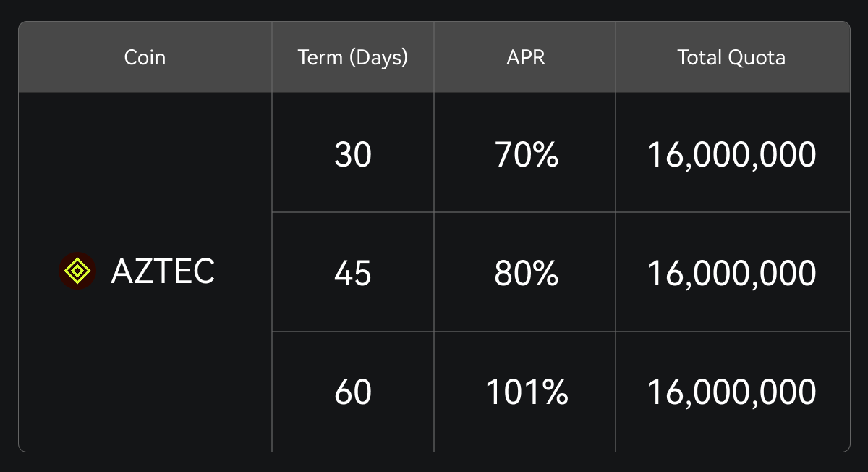This screenshot has height=472, width=868.
Task: Select the middle row's APR rate
Action: tap(526, 273)
